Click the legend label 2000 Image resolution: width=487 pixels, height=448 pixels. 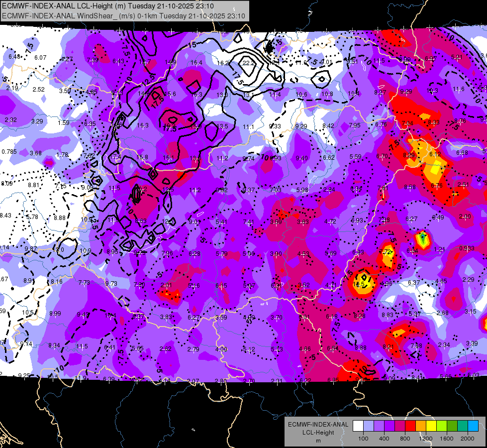pos(468,439)
